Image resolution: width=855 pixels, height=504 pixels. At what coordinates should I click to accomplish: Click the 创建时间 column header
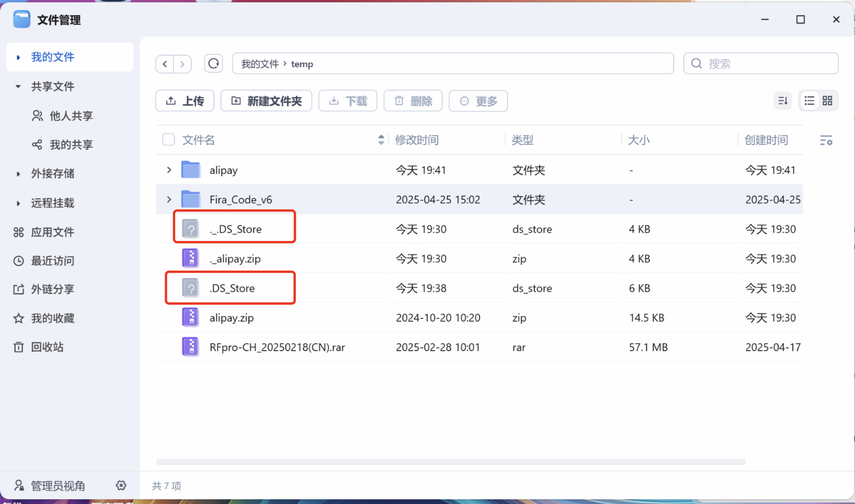pos(766,140)
